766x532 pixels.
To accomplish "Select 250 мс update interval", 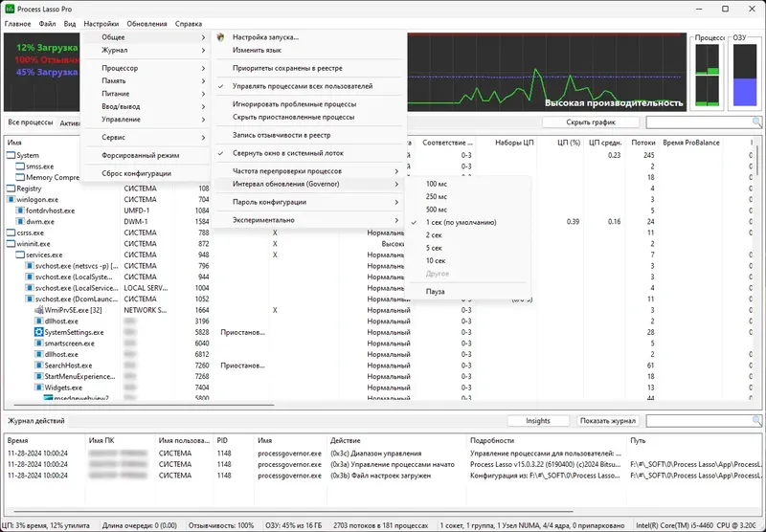I will pos(467,197).
